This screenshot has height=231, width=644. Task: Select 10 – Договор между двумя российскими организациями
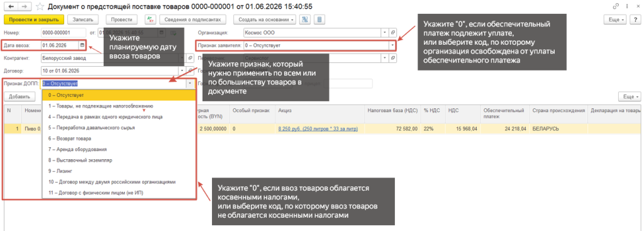click(119, 181)
